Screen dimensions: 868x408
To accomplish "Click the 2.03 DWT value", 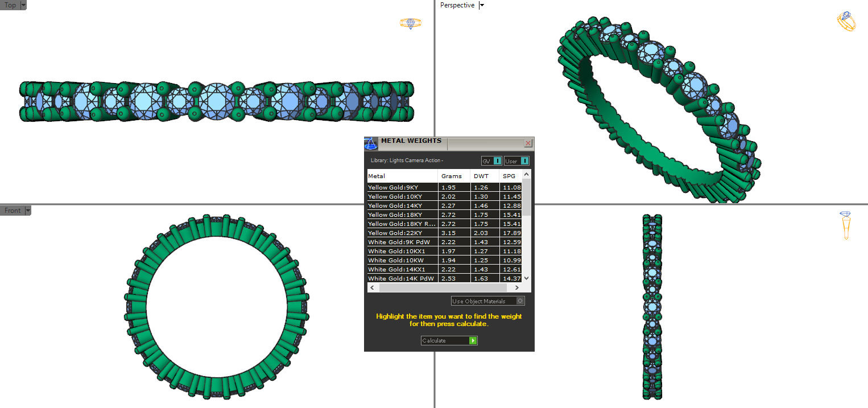I will pos(481,233).
